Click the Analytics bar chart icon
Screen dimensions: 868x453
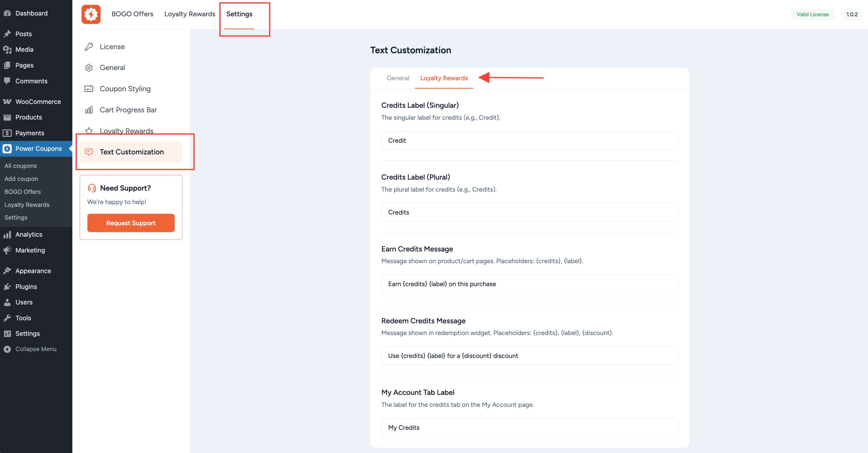point(7,234)
